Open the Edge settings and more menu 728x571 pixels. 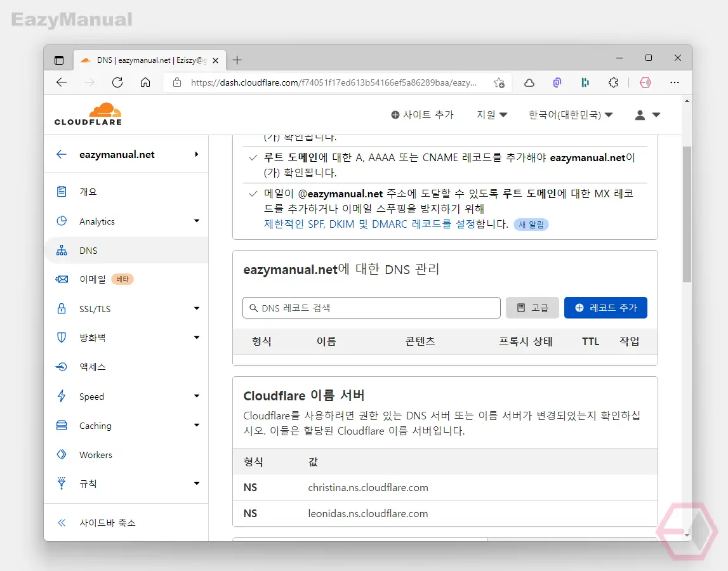(x=675, y=82)
